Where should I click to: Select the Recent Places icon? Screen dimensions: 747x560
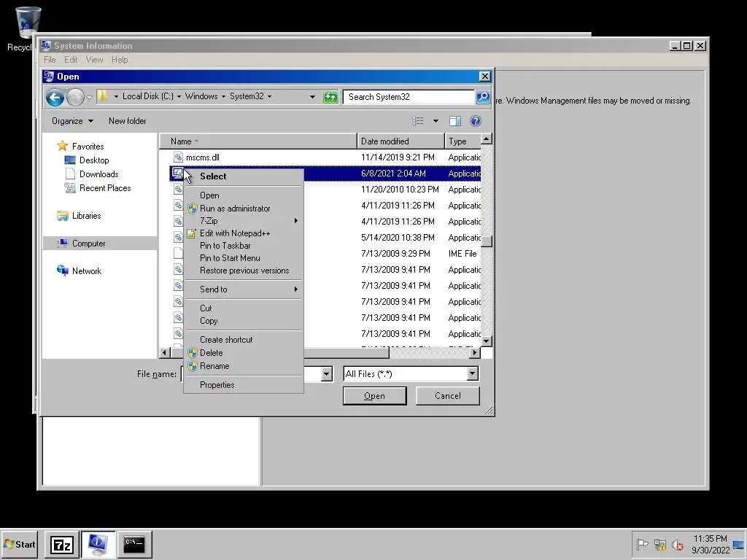click(x=70, y=188)
